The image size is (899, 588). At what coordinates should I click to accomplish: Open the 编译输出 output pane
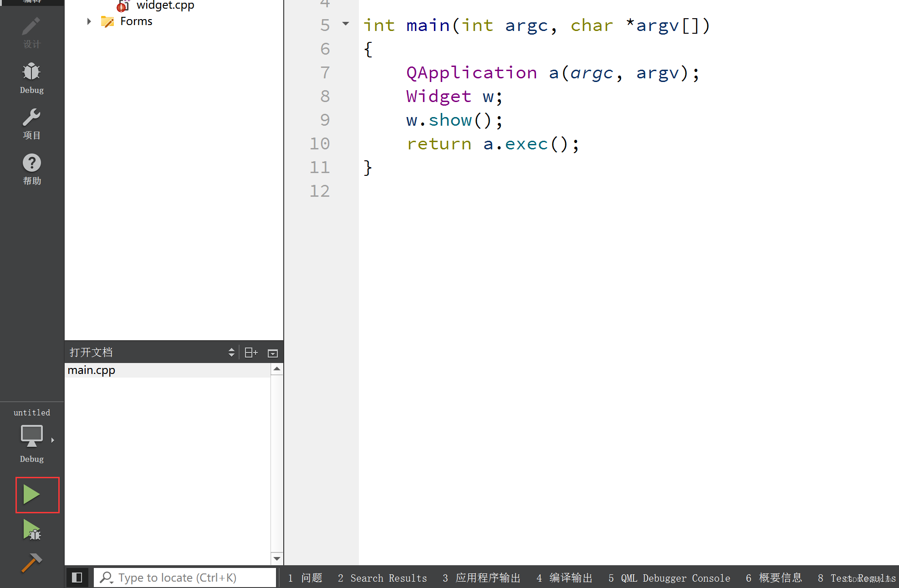[564, 578]
